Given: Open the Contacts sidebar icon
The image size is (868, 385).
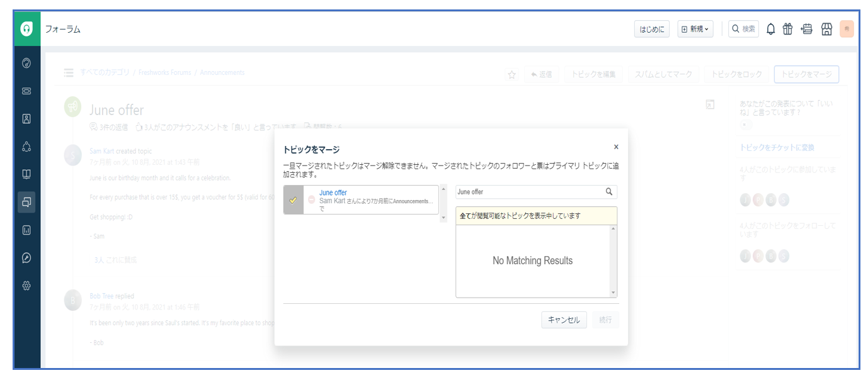Looking at the screenshot, I should 26,118.
